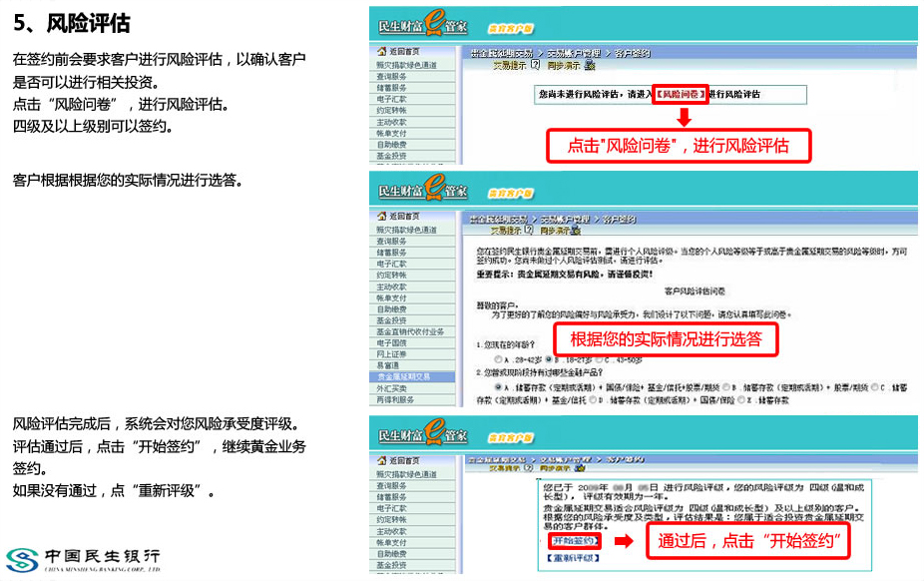
Task: Click 返回首页 text in the risk-prompt screenshot
Action: click(x=404, y=51)
